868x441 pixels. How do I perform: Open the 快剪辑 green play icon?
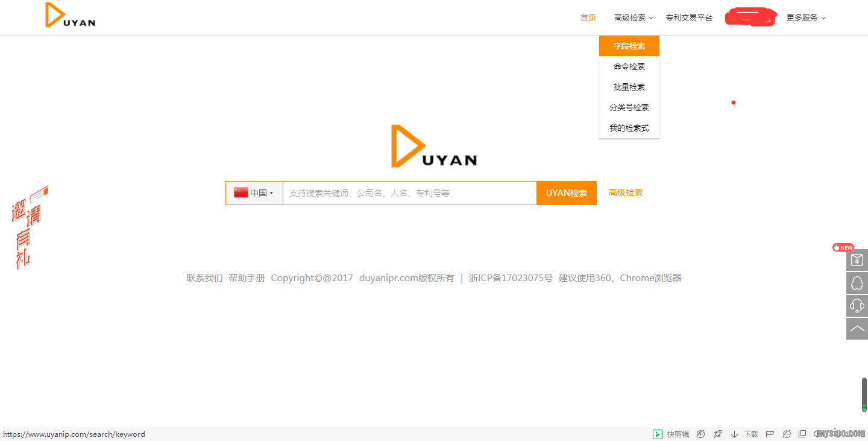[657, 434]
